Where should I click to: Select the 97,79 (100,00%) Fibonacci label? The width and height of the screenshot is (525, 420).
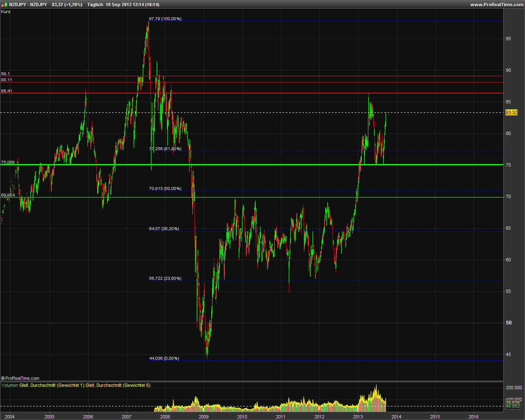pos(165,19)
